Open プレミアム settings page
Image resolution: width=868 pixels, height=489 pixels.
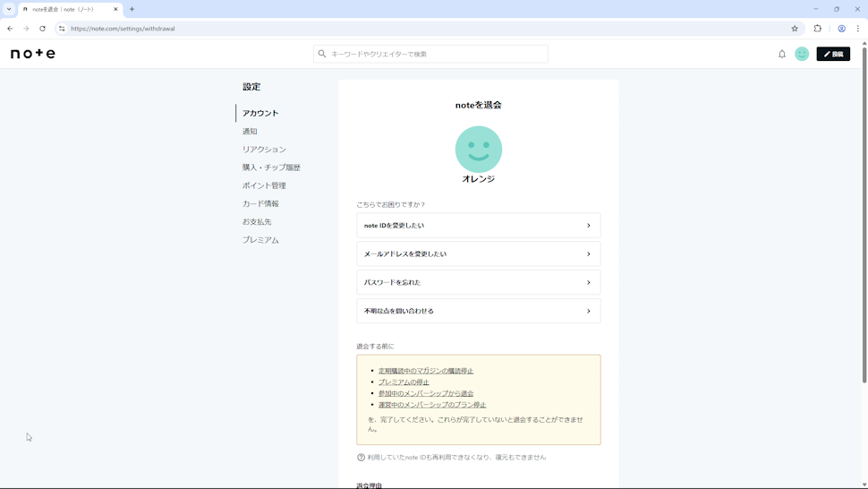(260, 240)
